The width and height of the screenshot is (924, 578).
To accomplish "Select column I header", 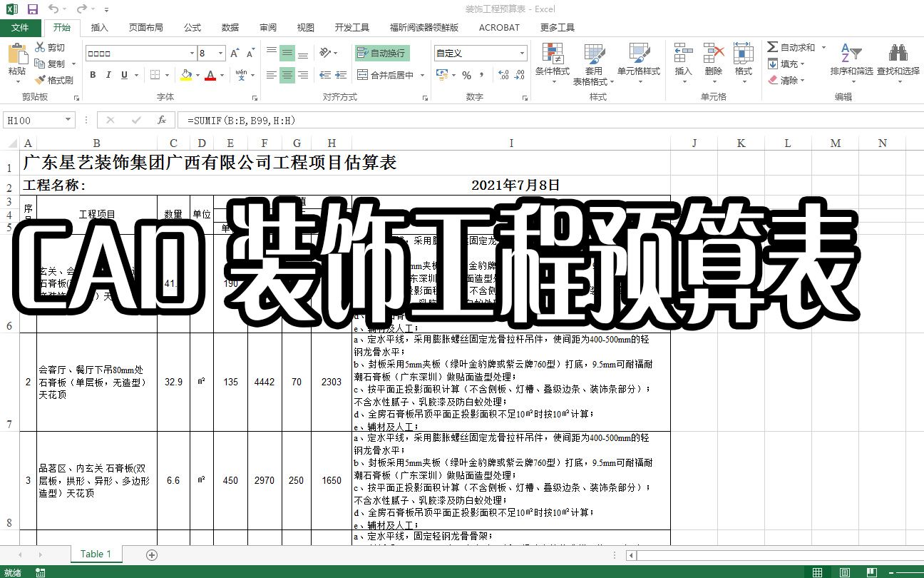I will [x=511, y=143].
